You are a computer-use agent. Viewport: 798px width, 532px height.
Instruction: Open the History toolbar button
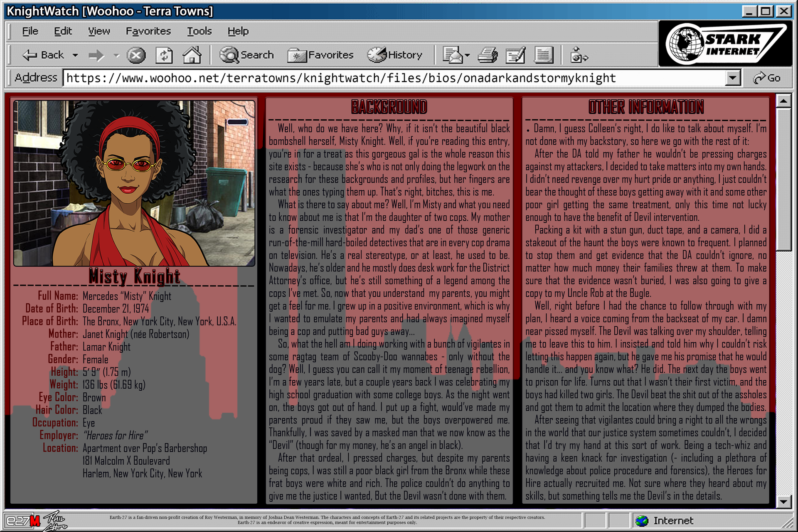tap(394, 55)
